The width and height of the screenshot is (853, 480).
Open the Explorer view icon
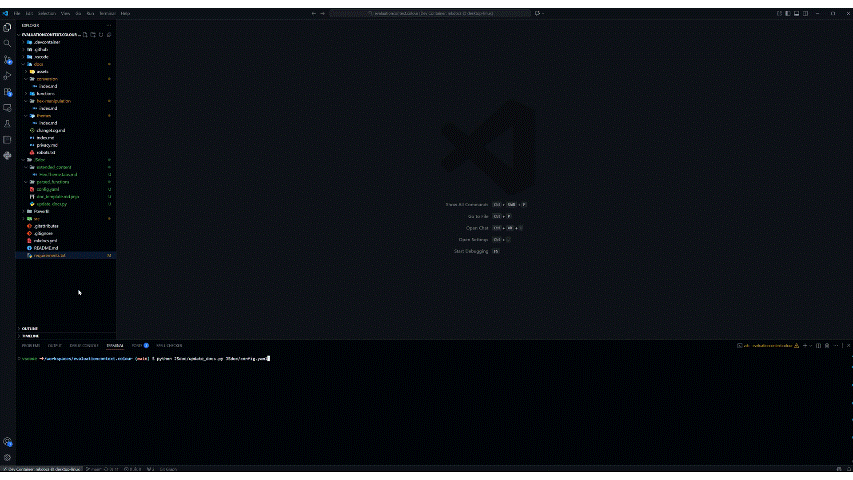pyautogui.click(x=7, y=27)
